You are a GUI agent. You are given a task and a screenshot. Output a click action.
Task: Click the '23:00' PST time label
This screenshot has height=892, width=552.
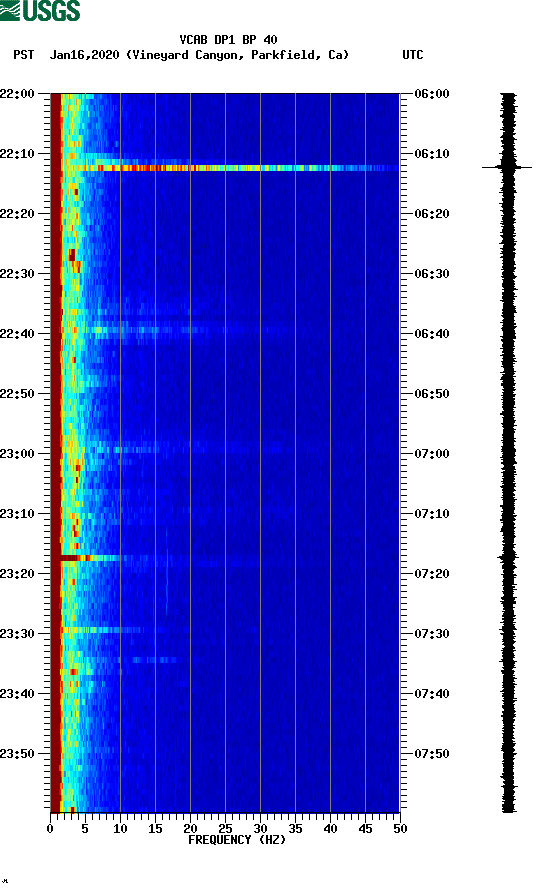point(17,454)
